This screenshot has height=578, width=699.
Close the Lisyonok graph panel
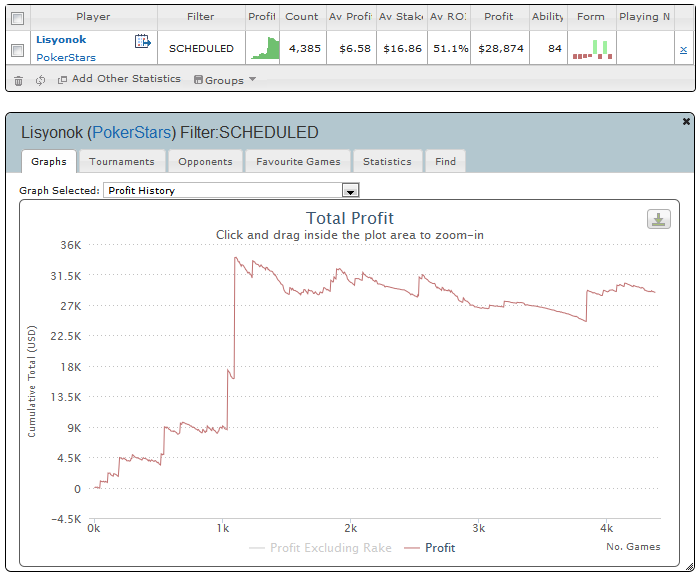686,121
